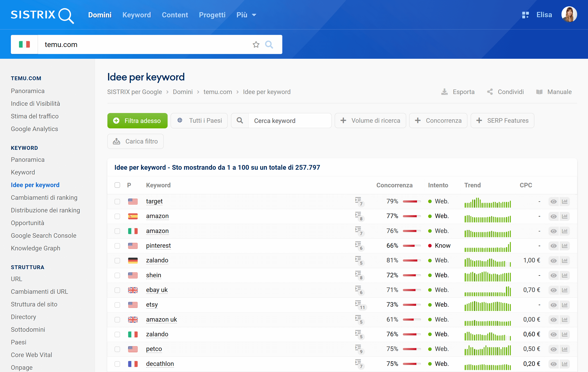588x372 pixels.
Task: Open the Domini tab
Action: pos(100,15)
